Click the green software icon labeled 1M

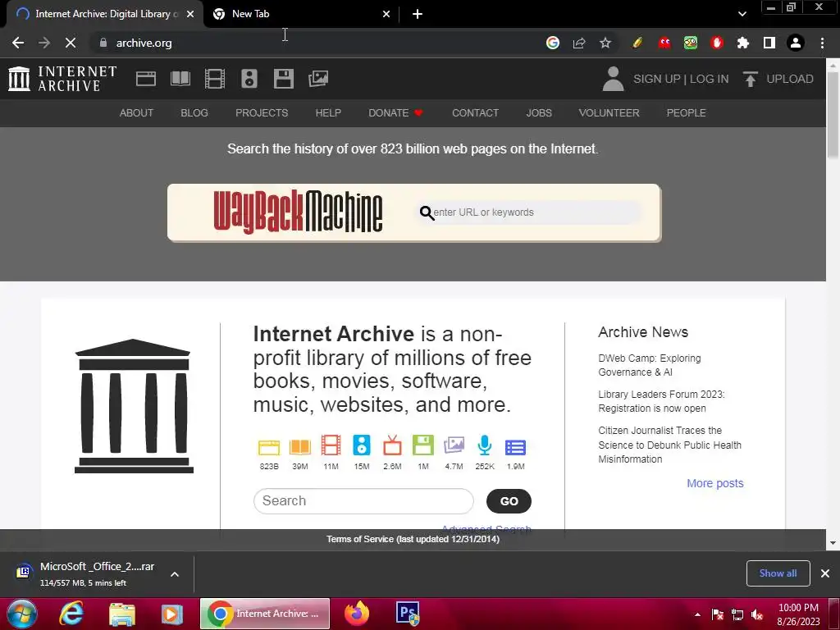423,445
